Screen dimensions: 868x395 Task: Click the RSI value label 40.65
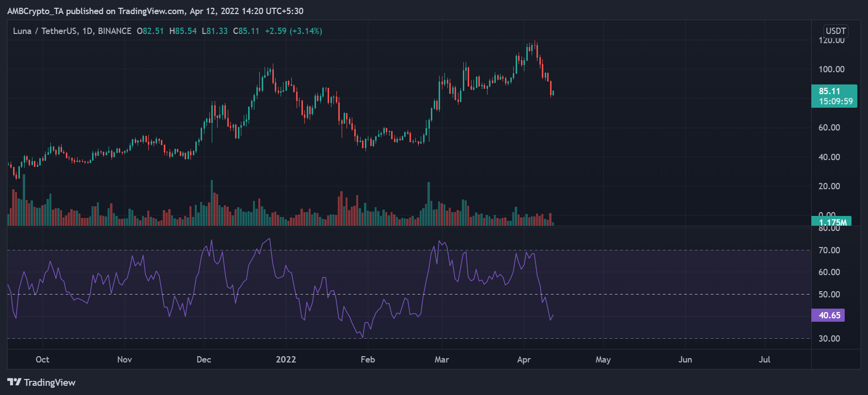point(829,315)
